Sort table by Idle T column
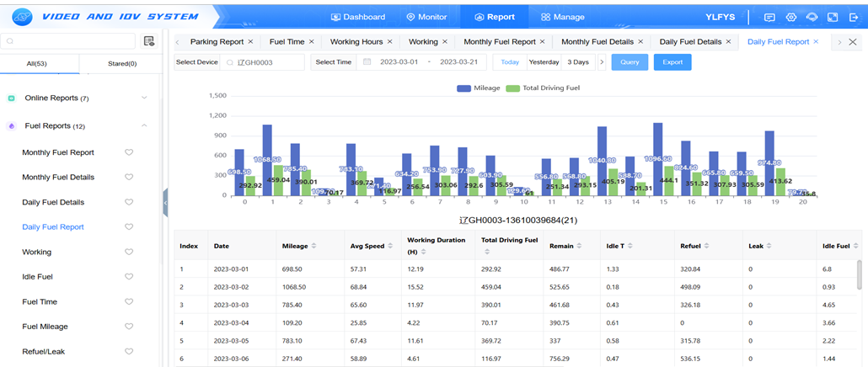Image resolution: width=868 pixels, height=367 pixels. point(630,246)
